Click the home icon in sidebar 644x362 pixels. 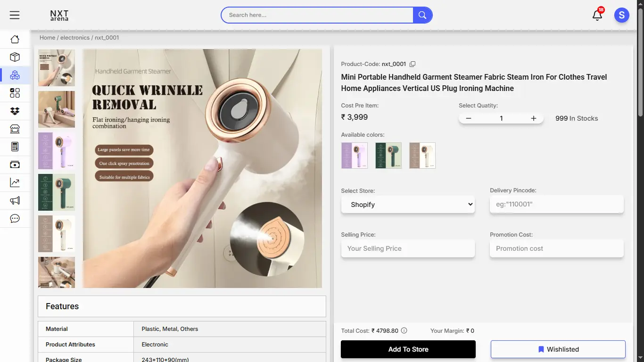point(15,40)
